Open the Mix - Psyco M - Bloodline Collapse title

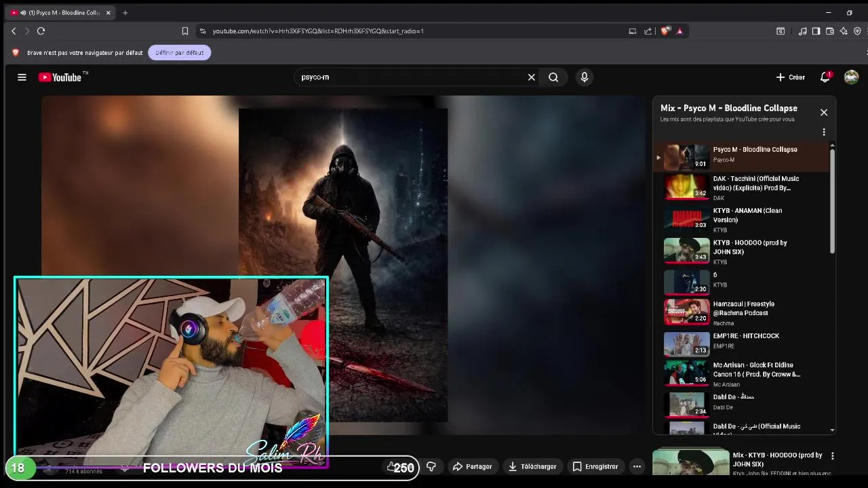[729, 108]
